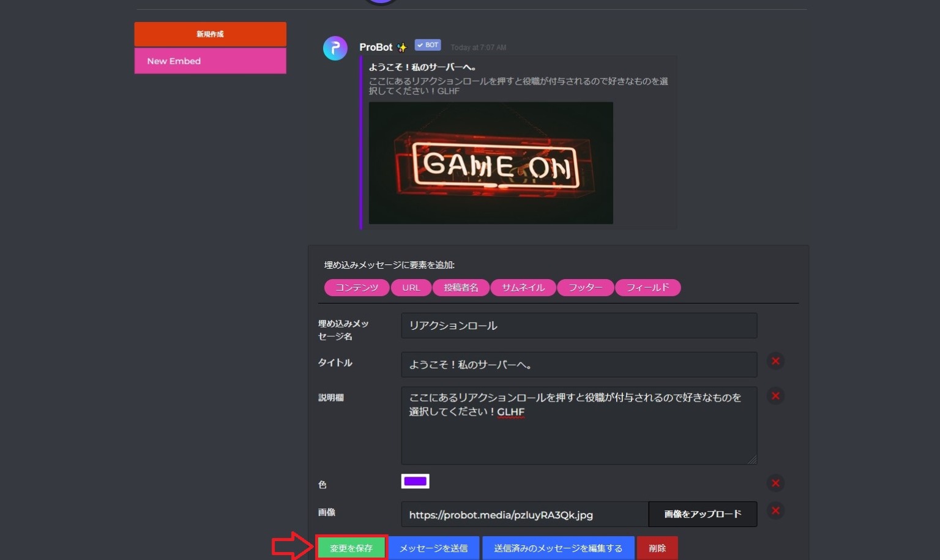
Task: Click the purple circular avatar at the top
Action: (381, 3)
